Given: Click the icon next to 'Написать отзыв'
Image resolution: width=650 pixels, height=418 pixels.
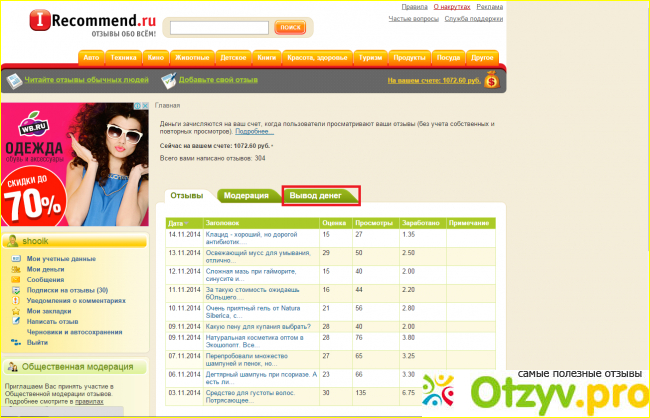Looking at the screenshot, I should [16, 321].
